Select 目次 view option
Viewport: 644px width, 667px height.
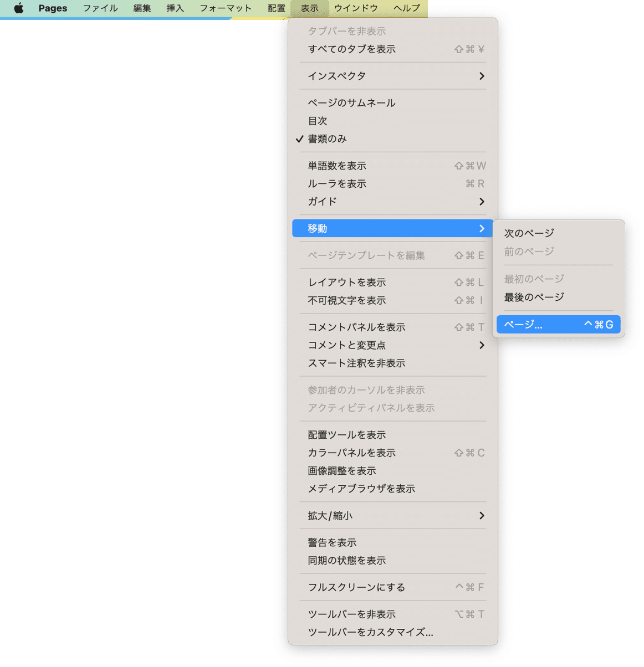click(393, 121)
